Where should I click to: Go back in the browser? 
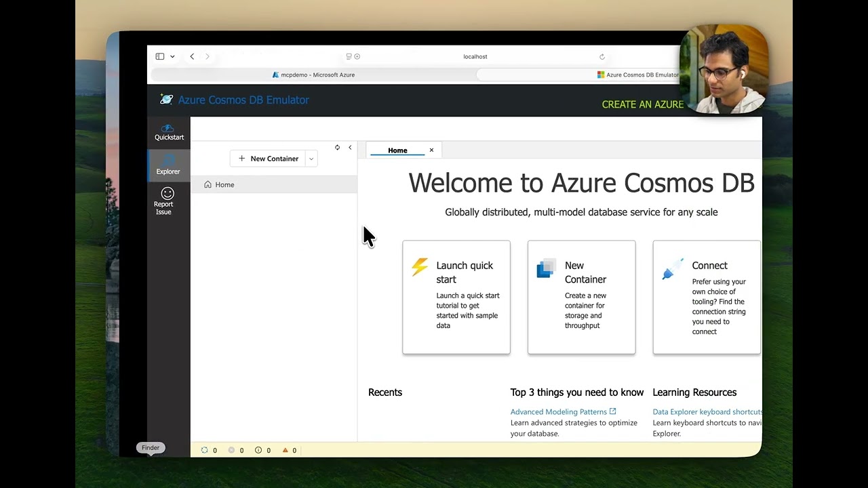(192, 56)
